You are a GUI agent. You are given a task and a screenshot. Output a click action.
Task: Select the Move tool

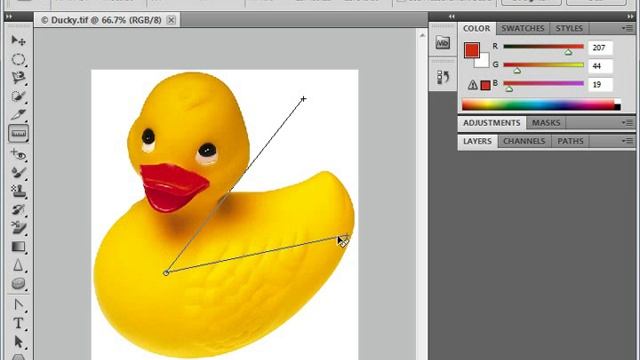click(18, 40)
